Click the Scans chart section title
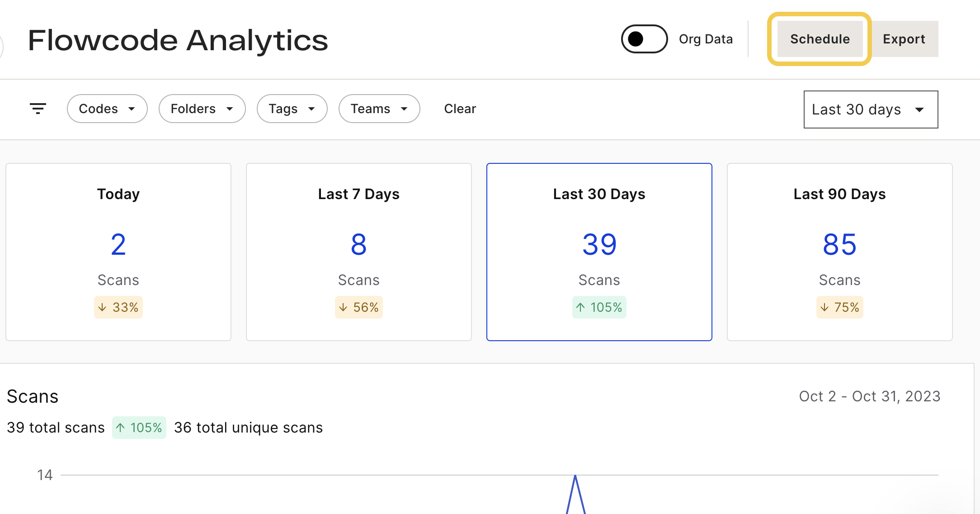The width and height of the screenshot is (980, 514). [x=33, y=396]
